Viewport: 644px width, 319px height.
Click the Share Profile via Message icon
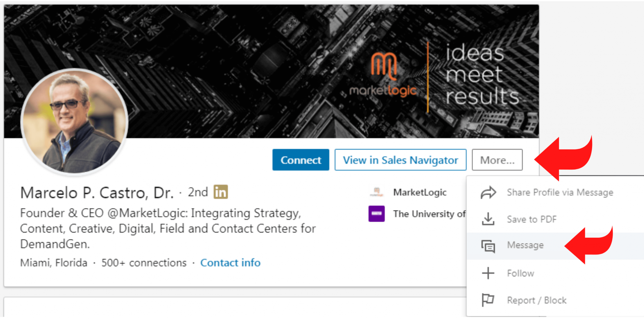(x=488, y=192)
